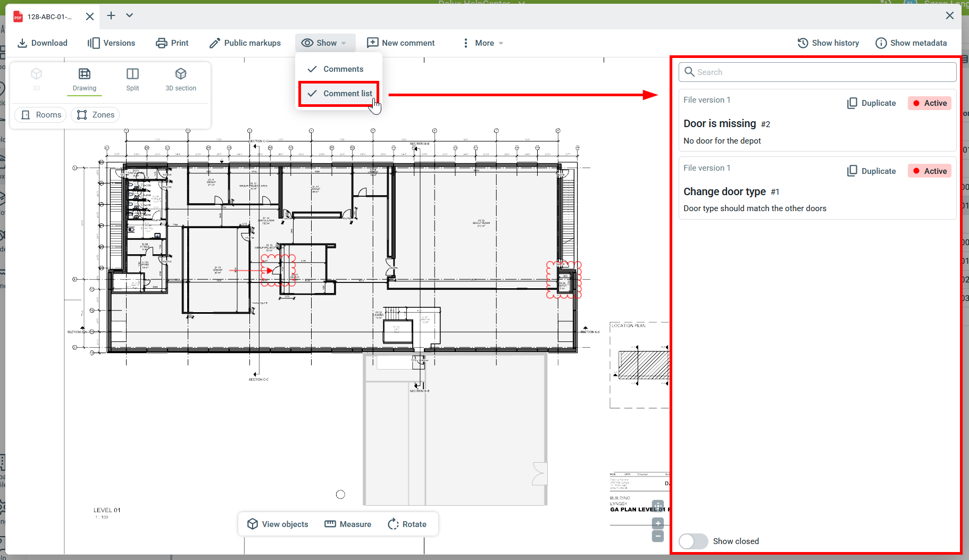Switch to Split view mode
969x560 pixels.
click(x=132, y=79)
